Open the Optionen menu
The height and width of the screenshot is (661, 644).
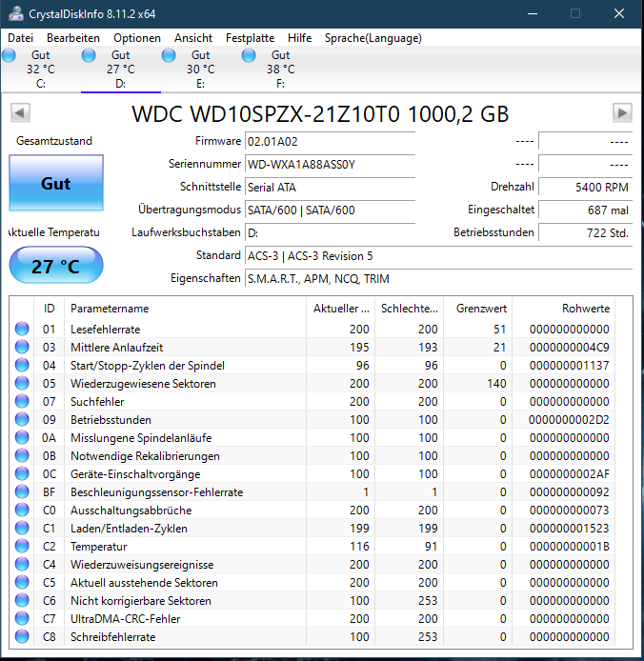(x=137, y=38)
